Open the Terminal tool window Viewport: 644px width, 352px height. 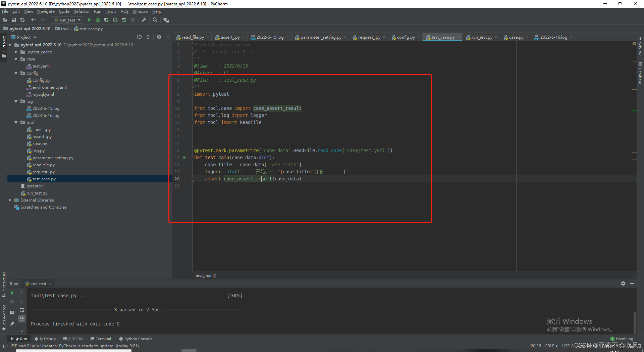101,339
